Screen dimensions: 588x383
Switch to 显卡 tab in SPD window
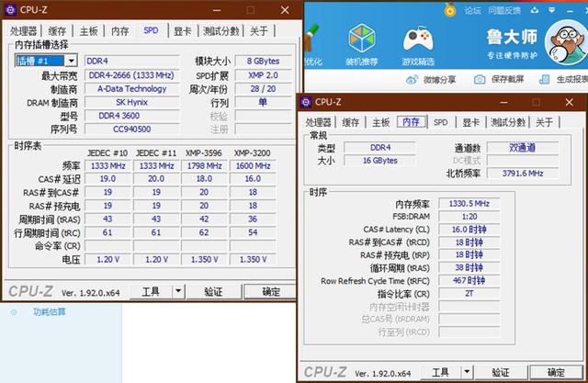click(183, 31)
